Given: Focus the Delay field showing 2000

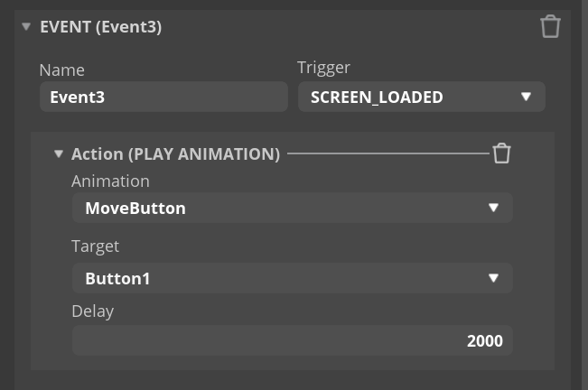Looking at the screenshot, I should click(x=293, y=340).
